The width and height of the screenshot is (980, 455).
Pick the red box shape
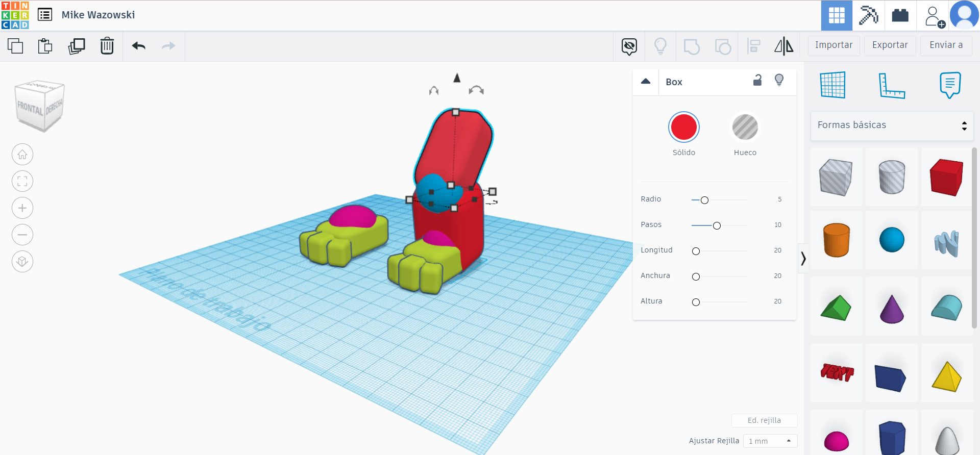point(947,177)
